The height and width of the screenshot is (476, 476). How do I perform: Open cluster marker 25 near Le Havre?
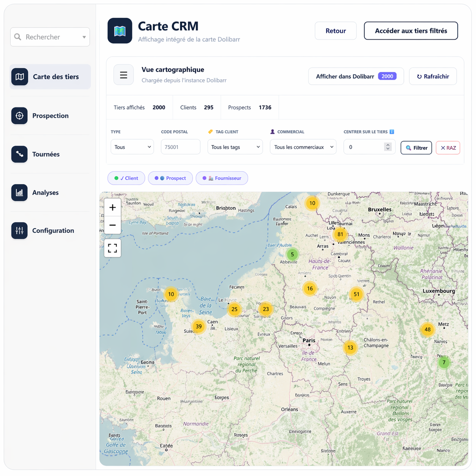[x=235, y=309]
